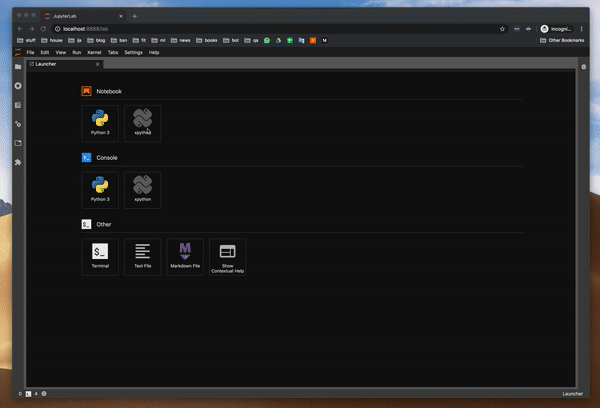Open the Medium bookmark icon

[324, 40]
